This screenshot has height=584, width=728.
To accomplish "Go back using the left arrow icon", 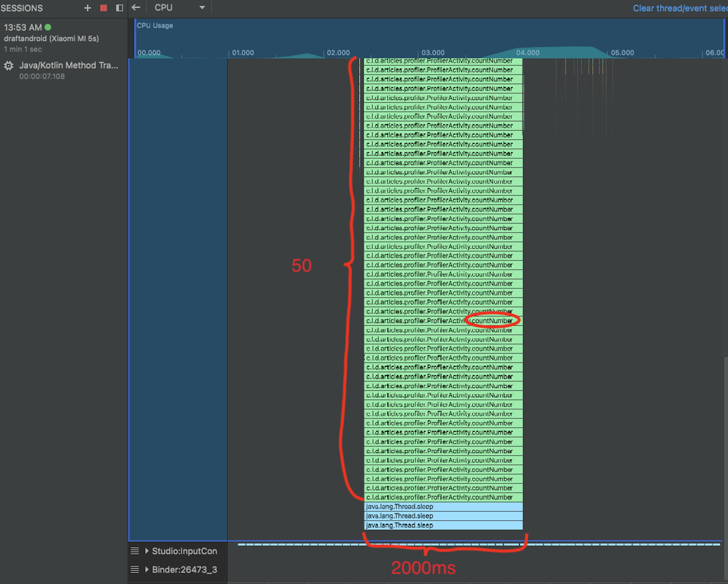I will pos(136,7).
